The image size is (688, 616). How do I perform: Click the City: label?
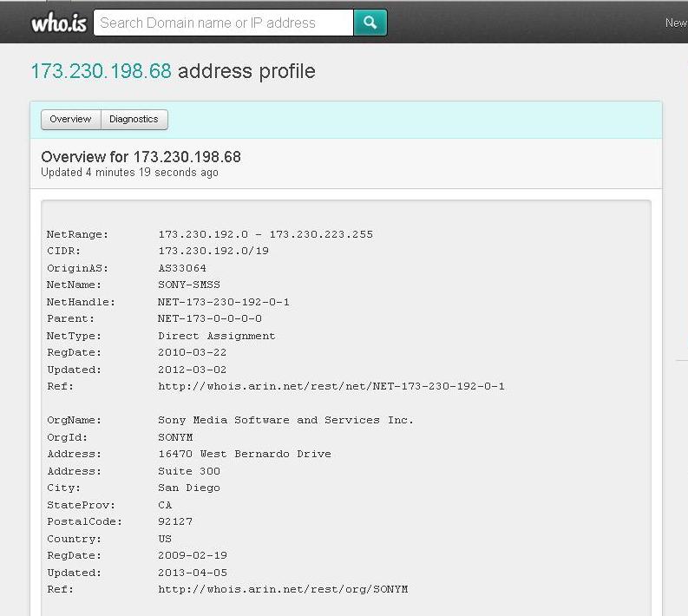63,488
